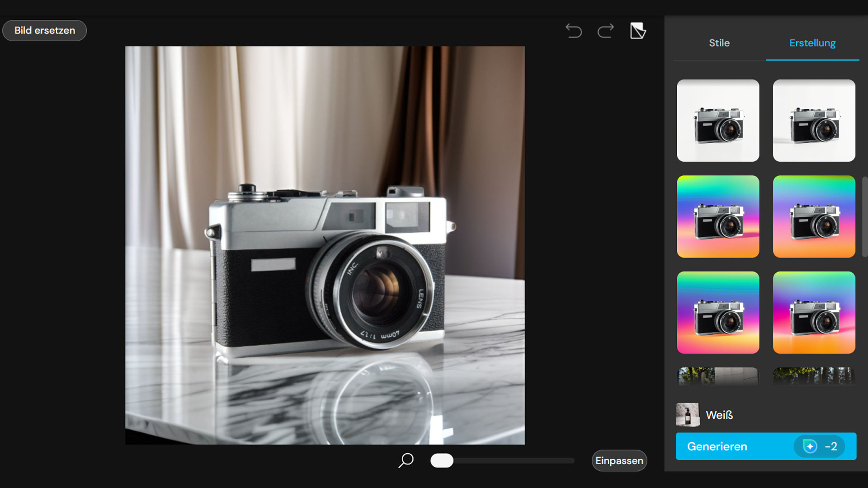Click the magnifier zoom icon
The height and width of the screenshot is (488, 868).
[406, 460]
